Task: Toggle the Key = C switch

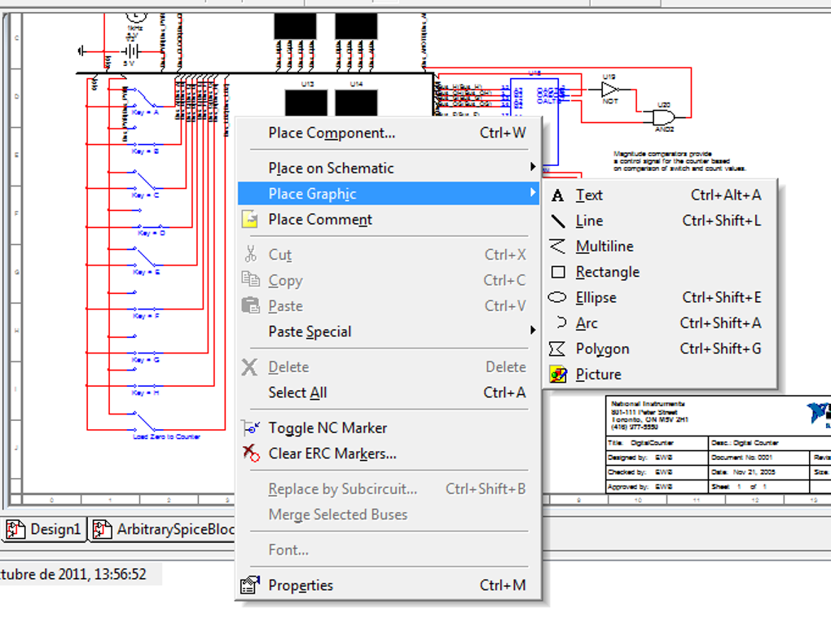Action: pos(145,180)
